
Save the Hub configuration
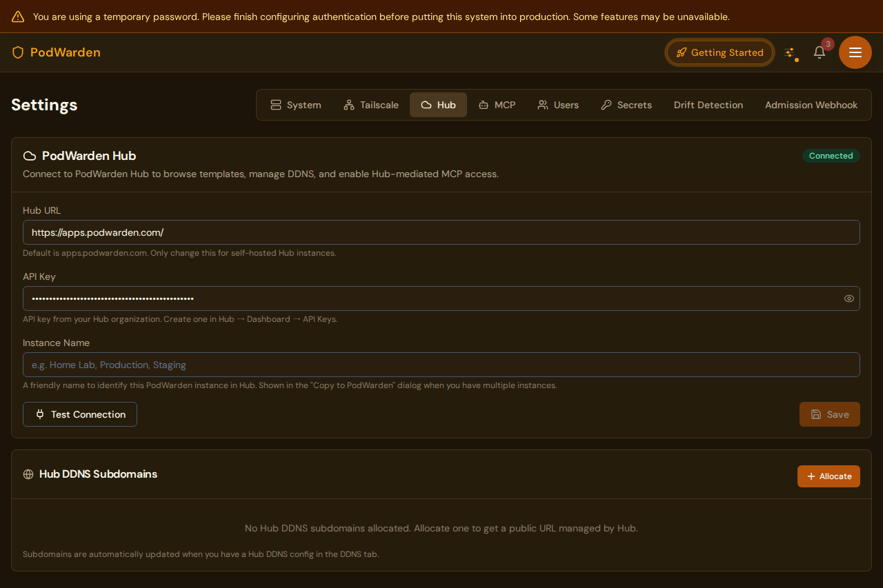tap(829, 414)
